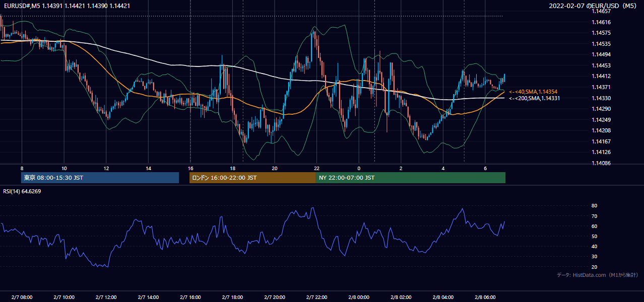Click the ロンドン 16:00-22:00 JST session bar

252,178
